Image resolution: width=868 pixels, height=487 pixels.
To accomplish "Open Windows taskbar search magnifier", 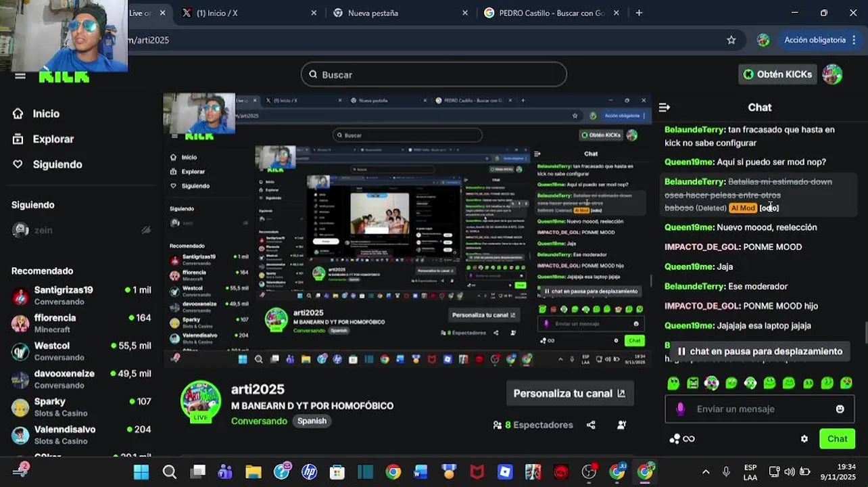I will coord(169,471).
